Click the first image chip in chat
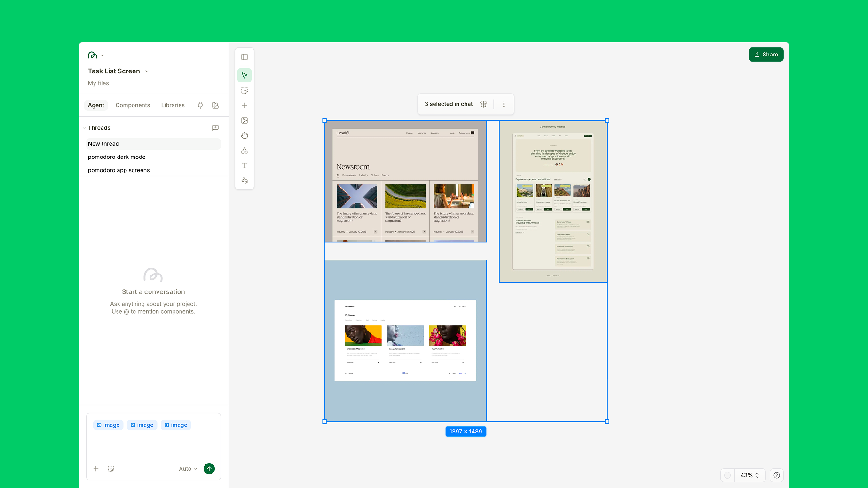Image resolution: width=868 pixels, height=488 pixels. [x=108, y=425]
